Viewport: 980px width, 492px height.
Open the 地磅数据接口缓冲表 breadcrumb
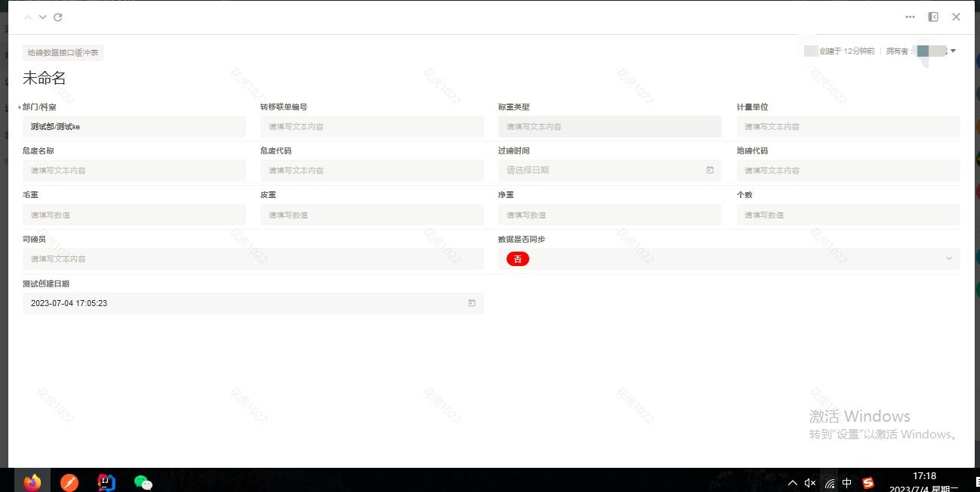61,53
